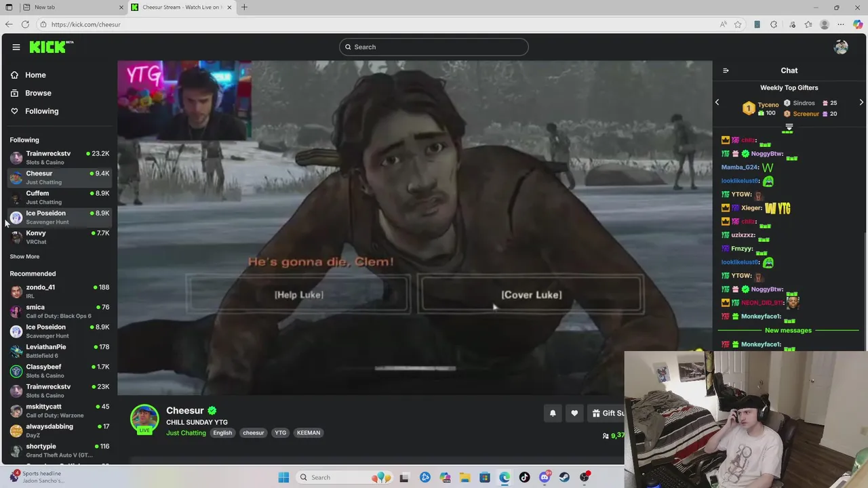Open Konvy VRChat channel
Screen dimensions: 868x488
(60, 237)
